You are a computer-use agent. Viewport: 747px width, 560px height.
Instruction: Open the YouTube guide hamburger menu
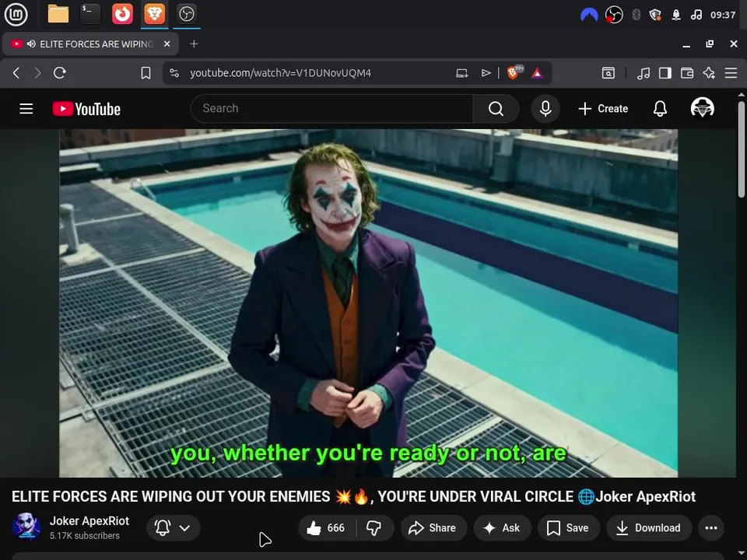pos(26,109)
